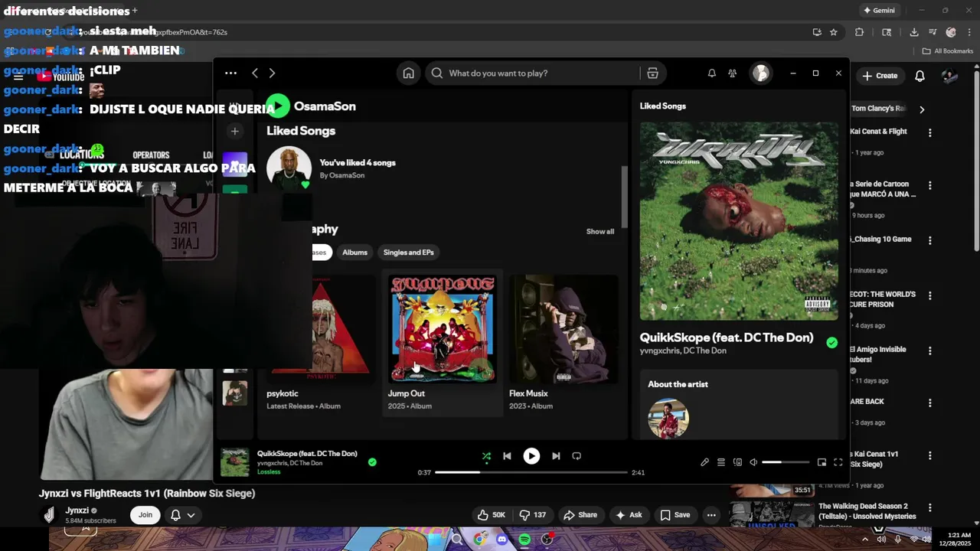Open Jump Out album cover

pyautogui.click(x=443, y=329)
